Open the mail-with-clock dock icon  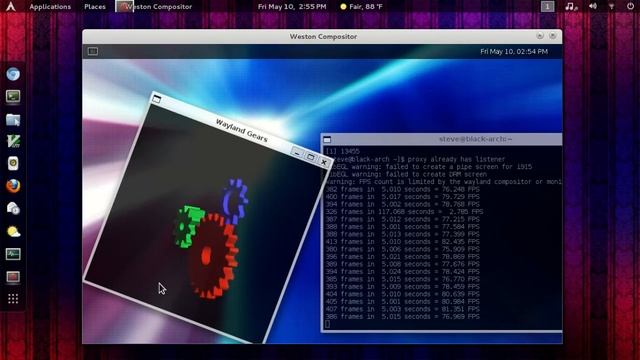click(13, 208)
